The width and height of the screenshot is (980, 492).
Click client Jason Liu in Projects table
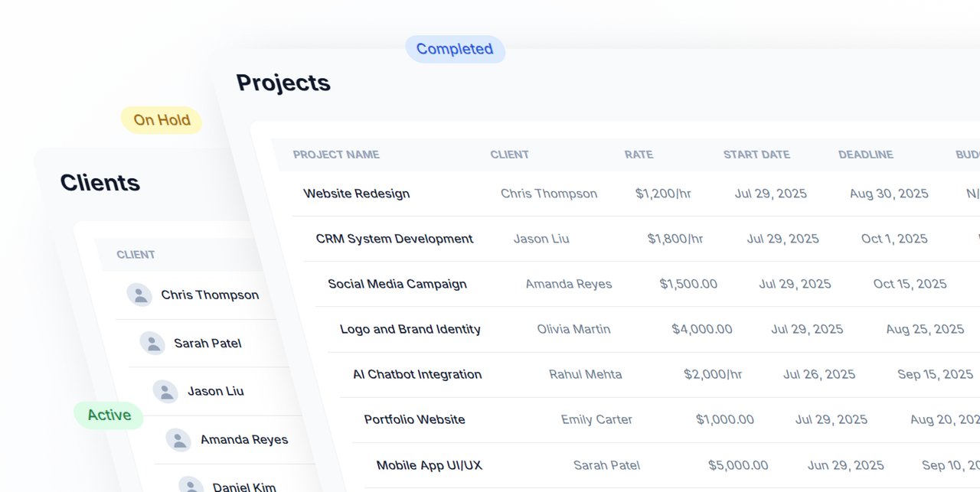pos(541,239)
